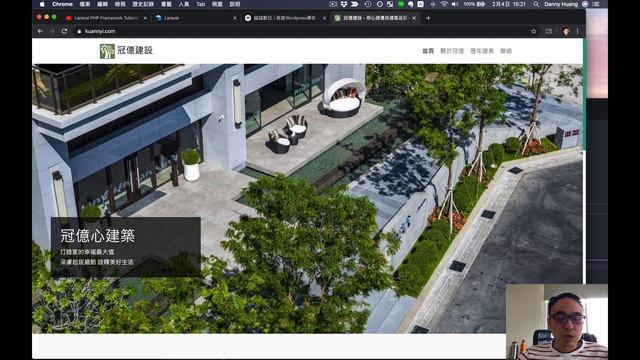
Task: Close the Laravel PHP Framework Tutorial tab
Action: click(145, 18)
